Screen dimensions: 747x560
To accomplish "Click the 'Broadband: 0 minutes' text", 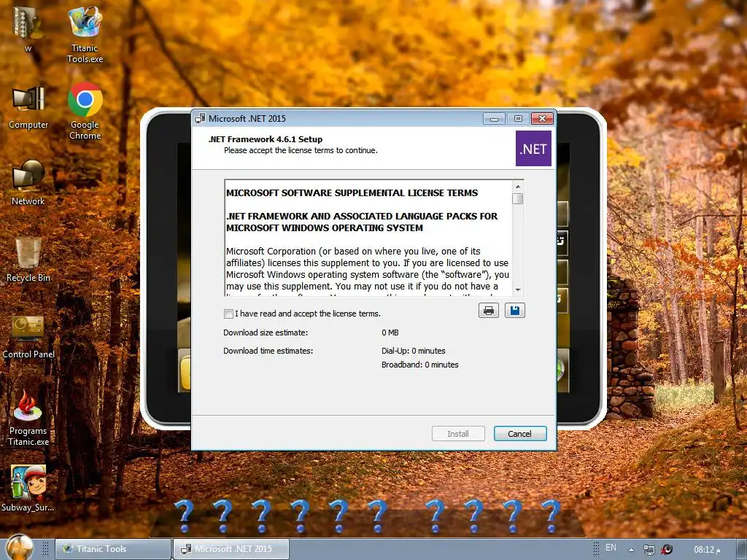I will tap(419, 365).
